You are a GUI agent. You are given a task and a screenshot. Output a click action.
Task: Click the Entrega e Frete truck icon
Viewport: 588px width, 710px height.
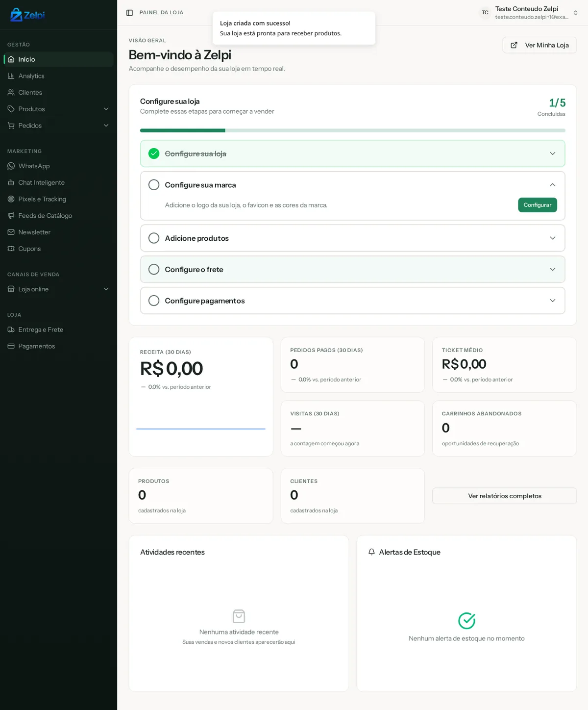(11, 330)
